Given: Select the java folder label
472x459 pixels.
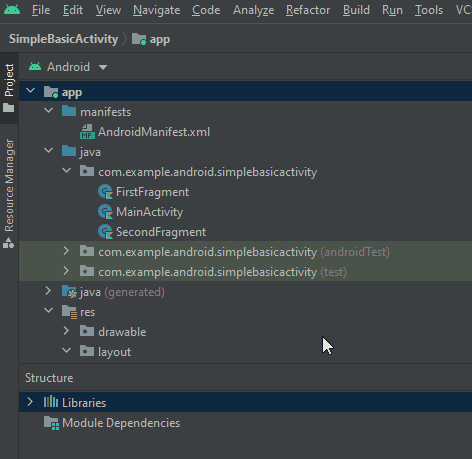Looking at the screenshot, I should 90,152.
